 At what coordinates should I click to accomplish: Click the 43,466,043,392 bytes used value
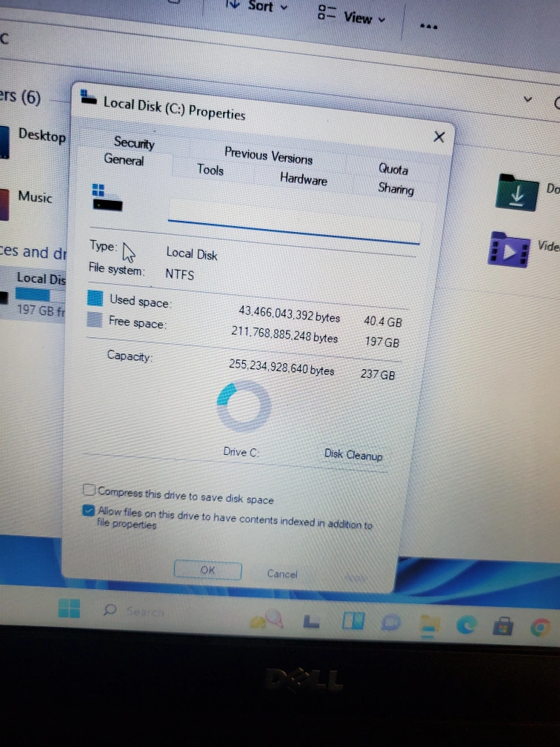pyautogui.click(x=289, y=314)
